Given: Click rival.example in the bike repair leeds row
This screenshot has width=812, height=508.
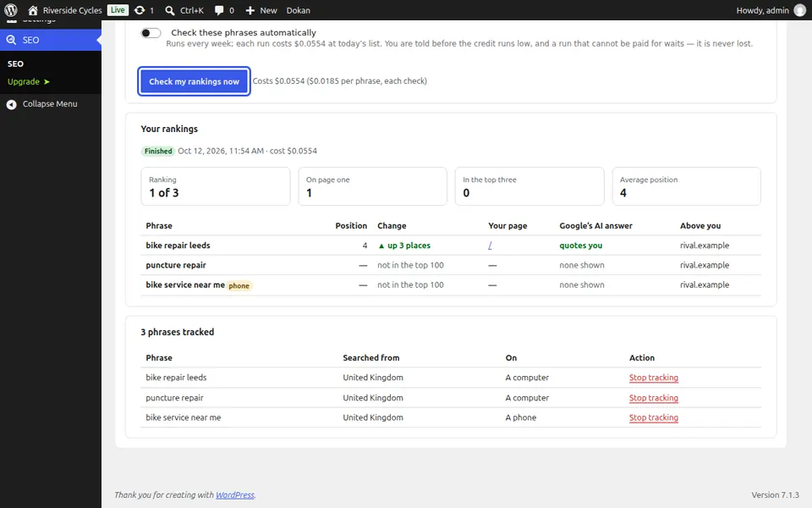Looking at the screenshot, I should [x=705, y=246].
